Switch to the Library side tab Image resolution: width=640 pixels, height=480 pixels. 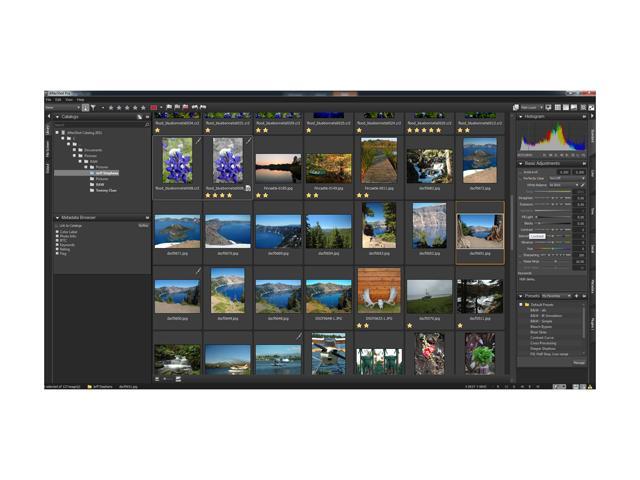pos(47,130)
